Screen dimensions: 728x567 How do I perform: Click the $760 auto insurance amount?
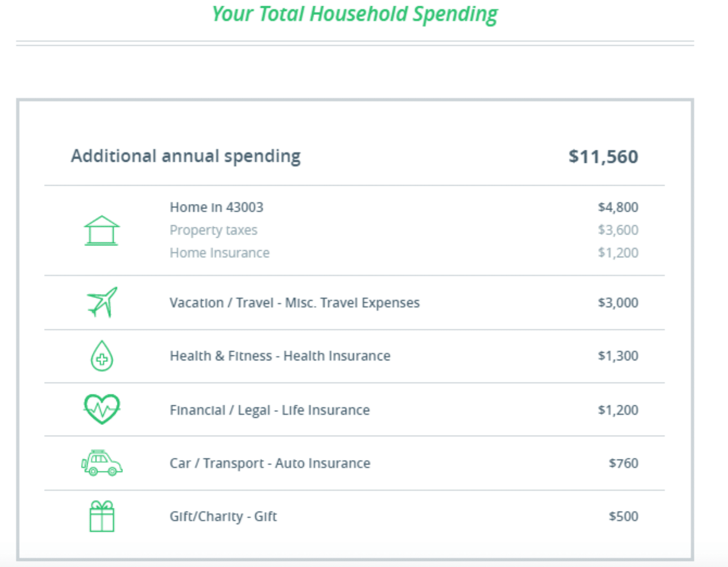pyautogui.click(x=623, y=463)
